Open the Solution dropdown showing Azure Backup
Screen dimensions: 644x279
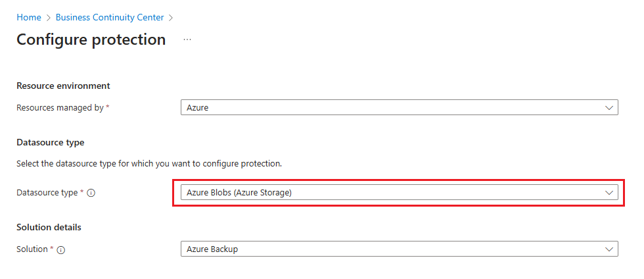[394, 249]
